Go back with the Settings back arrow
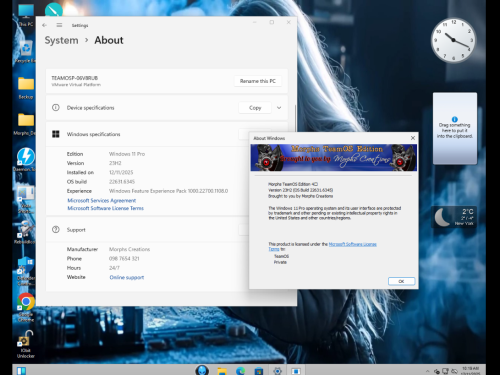The height and width of the screenshot is (375, 500). (x=45, y=25)
